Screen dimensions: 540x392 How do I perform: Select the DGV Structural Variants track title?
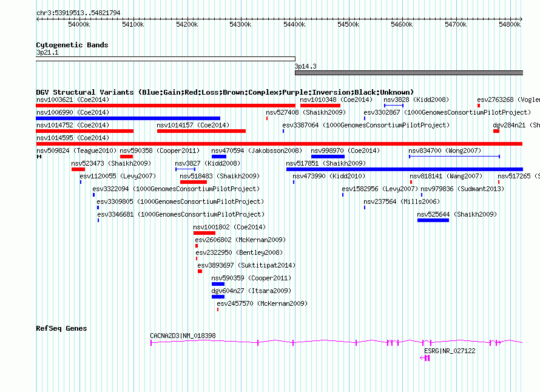(225, 92)
